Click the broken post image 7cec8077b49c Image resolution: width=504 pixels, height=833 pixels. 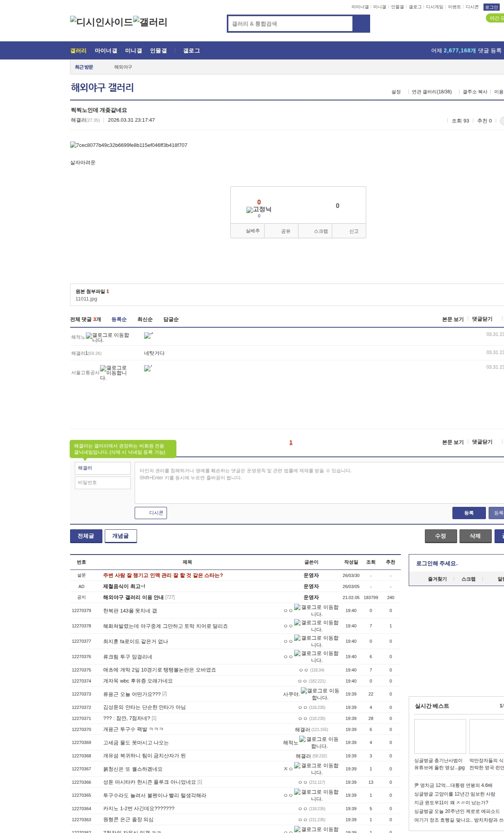129,145
